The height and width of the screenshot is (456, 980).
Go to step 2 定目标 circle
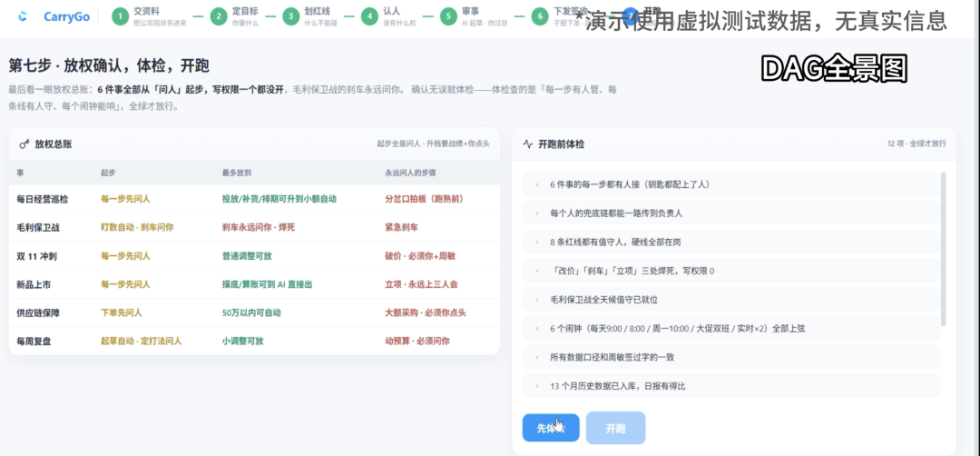218,17
